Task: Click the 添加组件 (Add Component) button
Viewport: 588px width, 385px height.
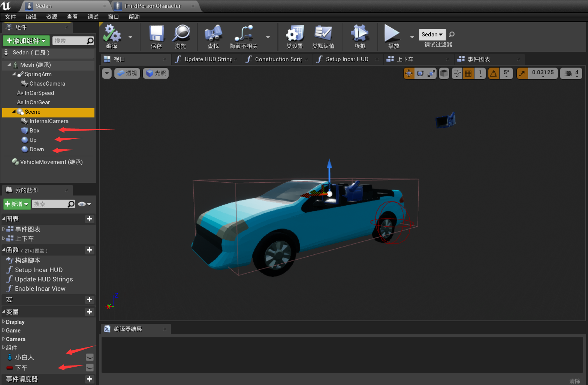Action: tap(26, 41)
